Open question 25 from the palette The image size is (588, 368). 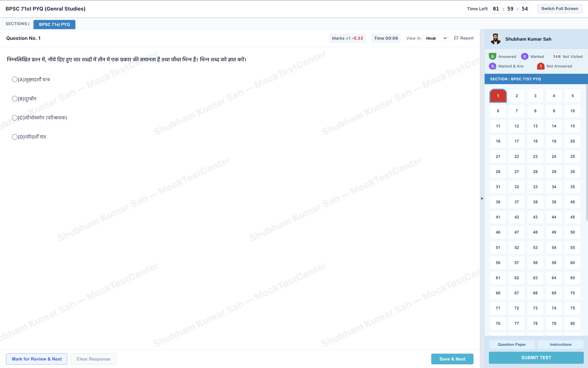coord(572,157)
